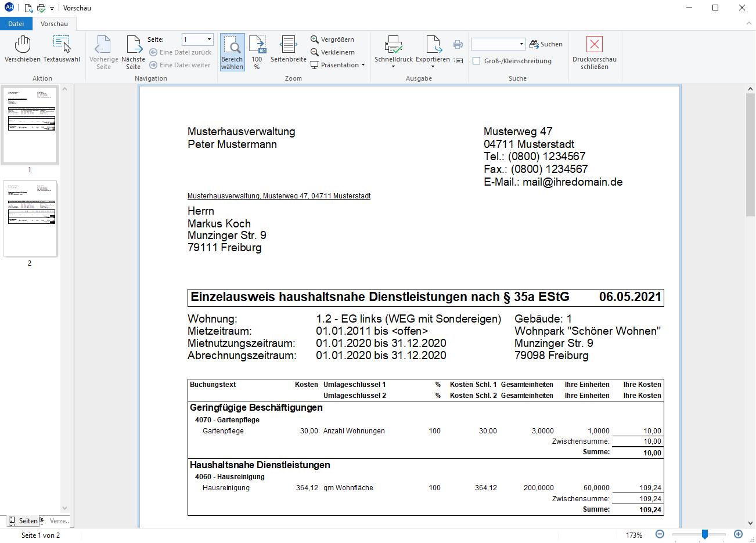The image size is (756, 543).
Task: Click 'Geringfügige Beschäftigungen' section header
Action: (256, 408)
